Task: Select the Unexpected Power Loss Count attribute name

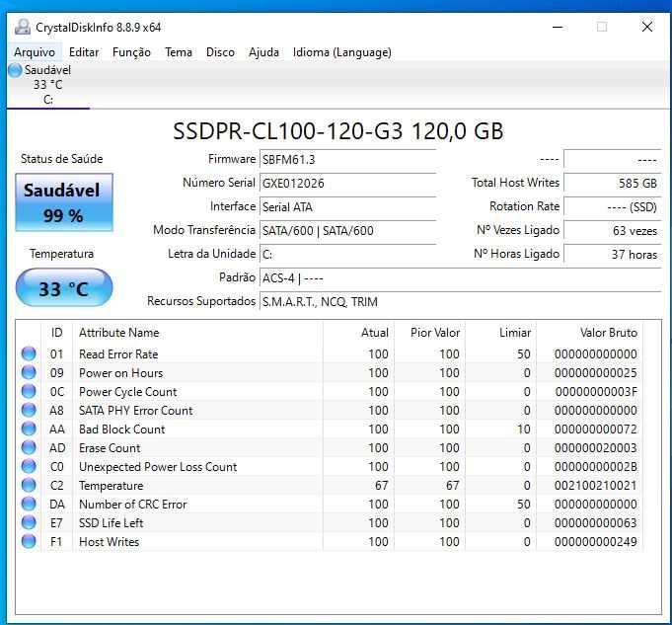Action: coord(158,467)
